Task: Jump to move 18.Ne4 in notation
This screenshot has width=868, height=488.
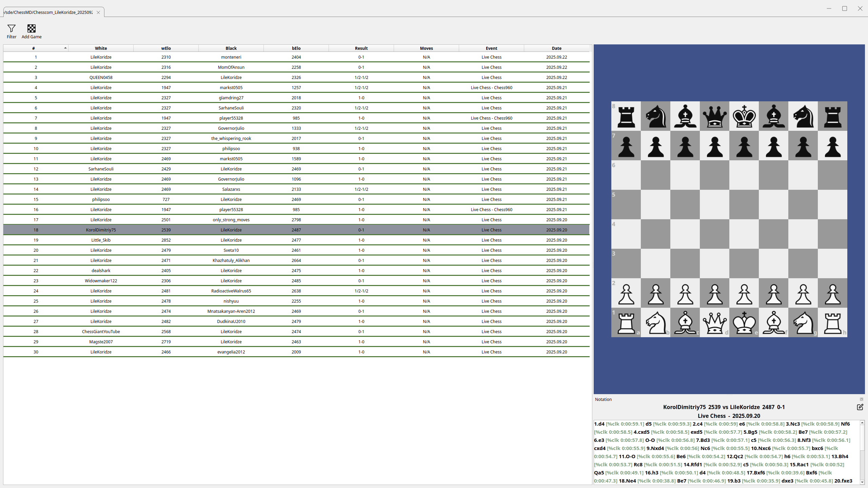Action: click(x=627, y=481)
